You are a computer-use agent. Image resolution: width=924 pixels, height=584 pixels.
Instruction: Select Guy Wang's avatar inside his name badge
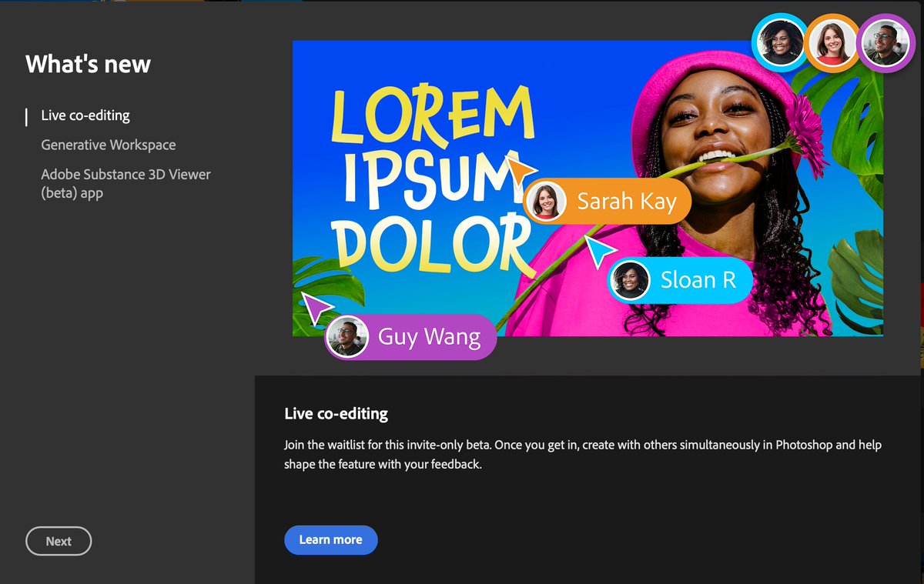[347, 336]
